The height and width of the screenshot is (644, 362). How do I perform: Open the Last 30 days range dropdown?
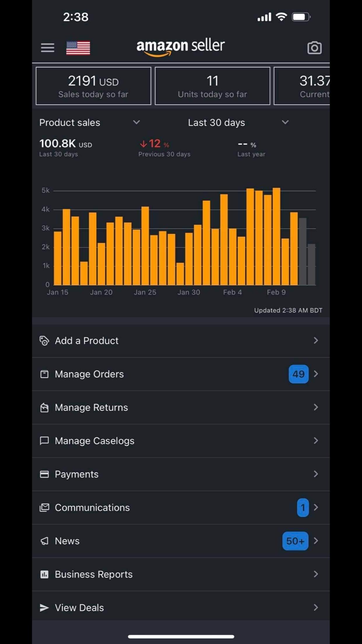click(x=285, y=123)
